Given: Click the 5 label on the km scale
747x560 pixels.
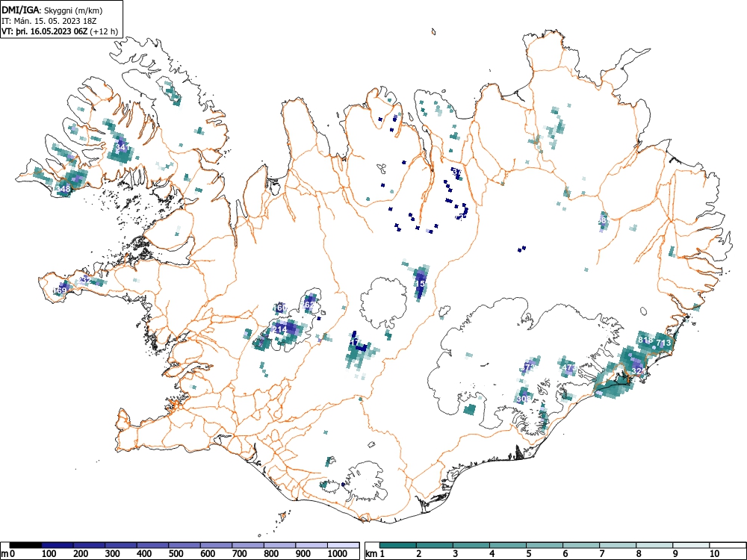Looking at the screenshot, I should (528, 554).
